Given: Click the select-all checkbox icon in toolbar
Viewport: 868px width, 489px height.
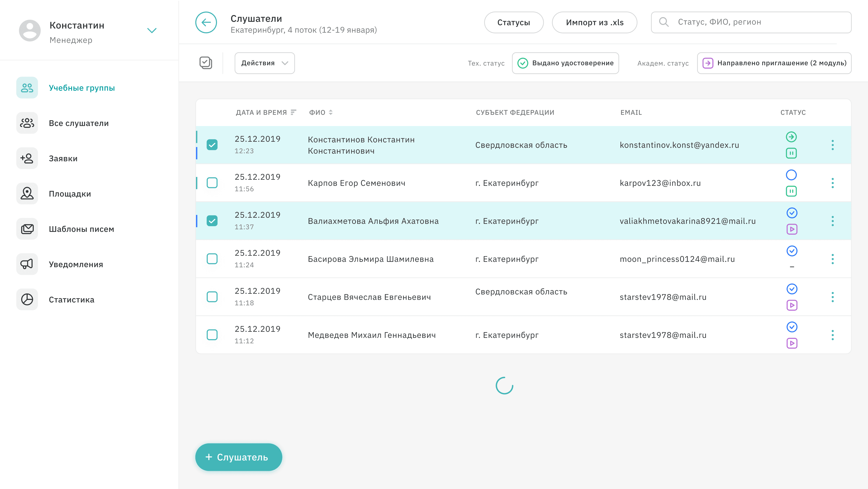Looking at the screenshot, I should (205, 63).
